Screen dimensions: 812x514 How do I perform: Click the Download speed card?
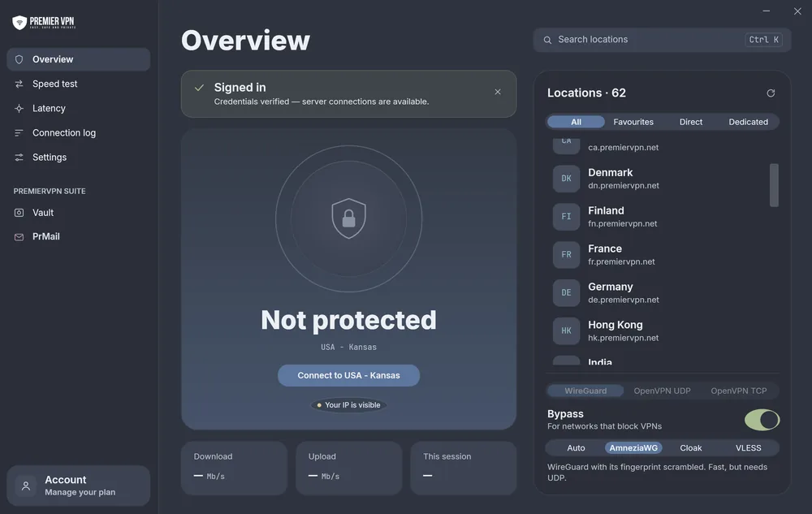(234, 468)
